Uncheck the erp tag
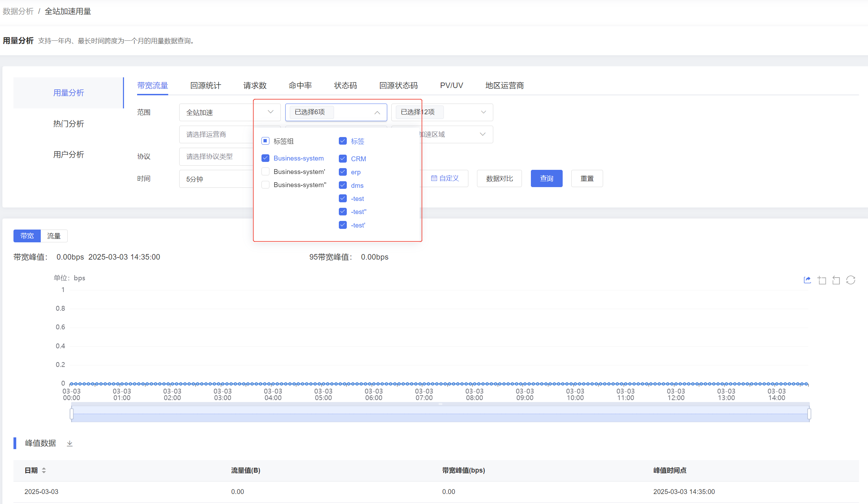868x504 pixels. [343, 172]
